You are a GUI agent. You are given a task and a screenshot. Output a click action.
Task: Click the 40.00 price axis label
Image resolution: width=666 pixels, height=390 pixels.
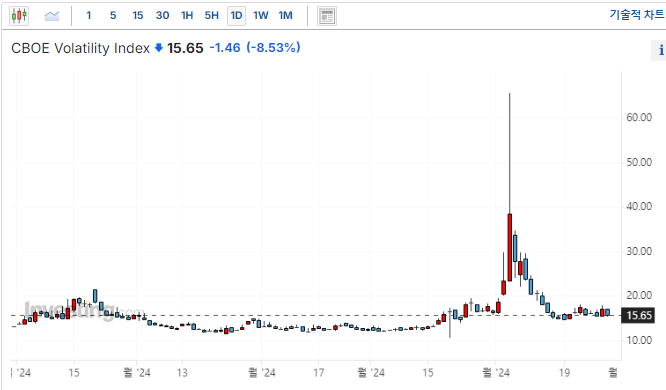pyautogui.click(x=639, y=206)
